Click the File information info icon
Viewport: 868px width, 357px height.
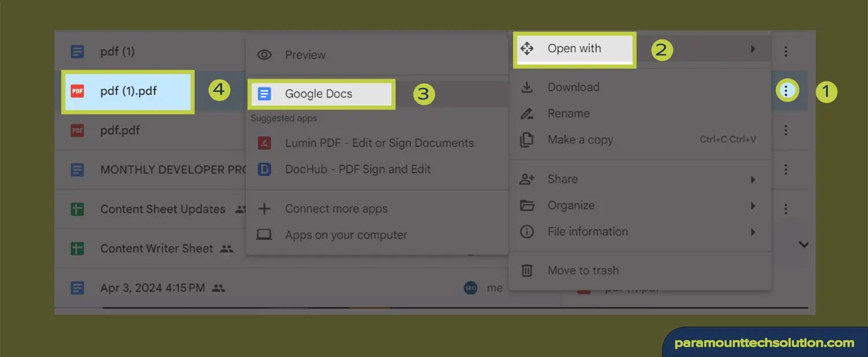tap(527, 231)
